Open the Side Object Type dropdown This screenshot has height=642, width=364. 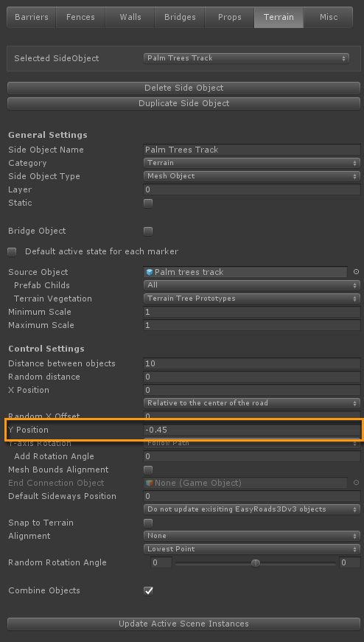[x=252, y=176]
